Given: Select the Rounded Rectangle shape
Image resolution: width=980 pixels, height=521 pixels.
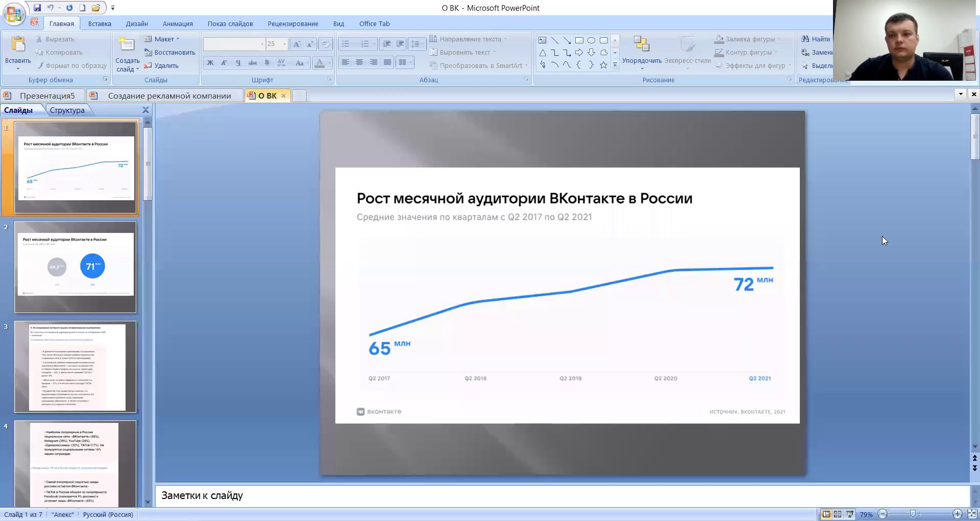Looking at the screenshot, I should coord(603,40).
